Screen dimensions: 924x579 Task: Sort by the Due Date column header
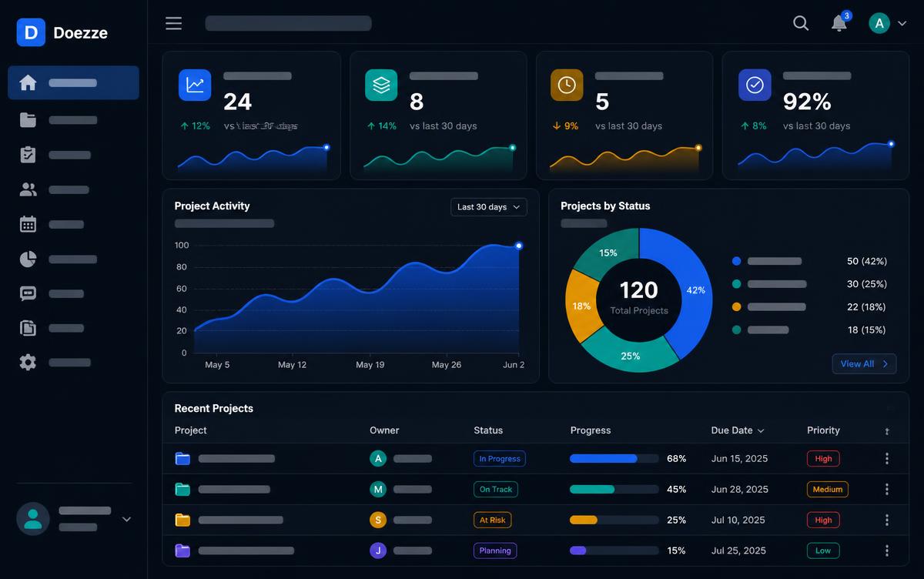(x=737, y=430)
